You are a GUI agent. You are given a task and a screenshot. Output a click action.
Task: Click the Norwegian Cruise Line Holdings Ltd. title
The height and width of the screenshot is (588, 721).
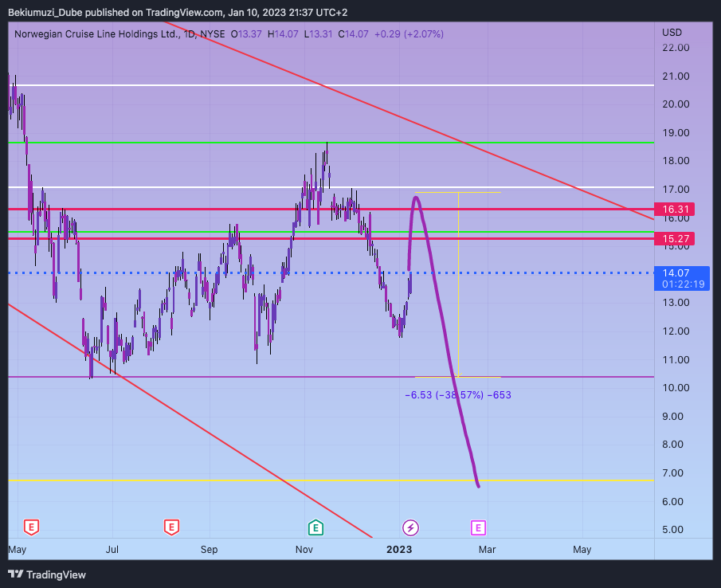click(97, 34)
